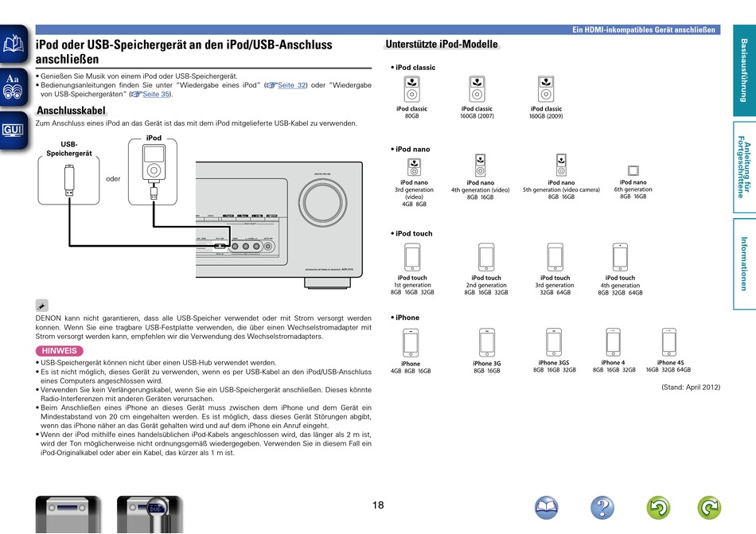Switch to the Basisausführung tab
This screenshot has width=756, height=534.
coord(744,70)
